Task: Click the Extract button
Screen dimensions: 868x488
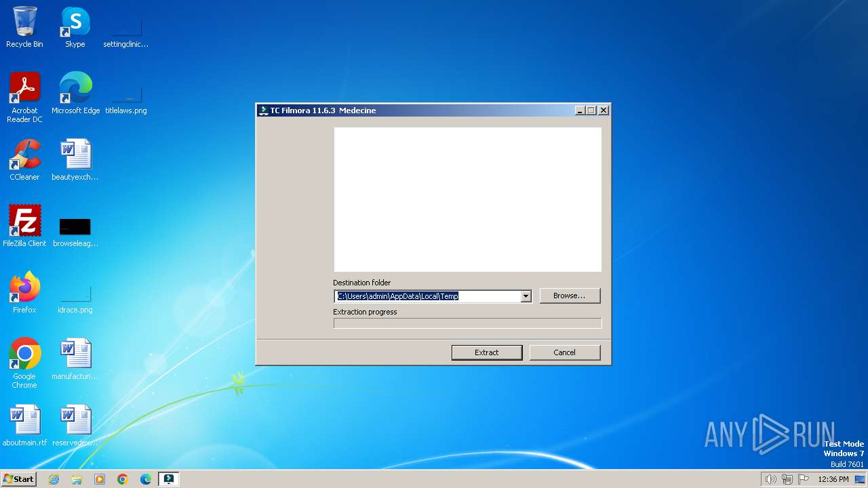Action: pos(487,352)
